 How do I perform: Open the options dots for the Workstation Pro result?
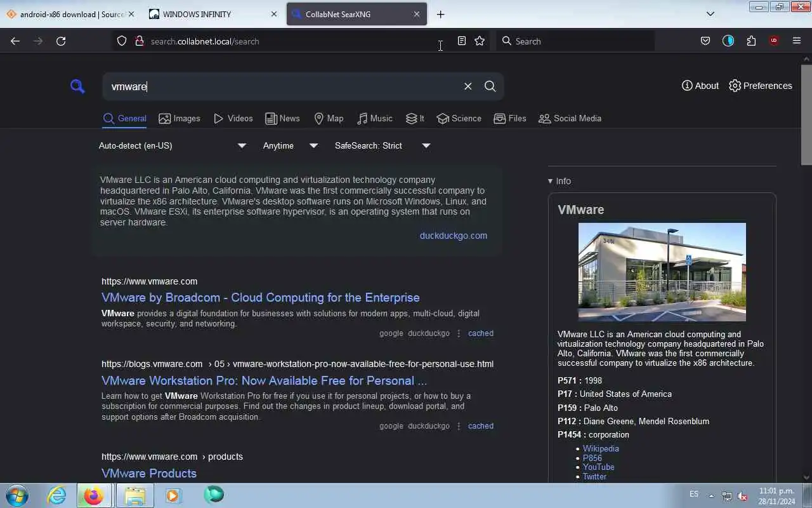[x=459, y=426]
